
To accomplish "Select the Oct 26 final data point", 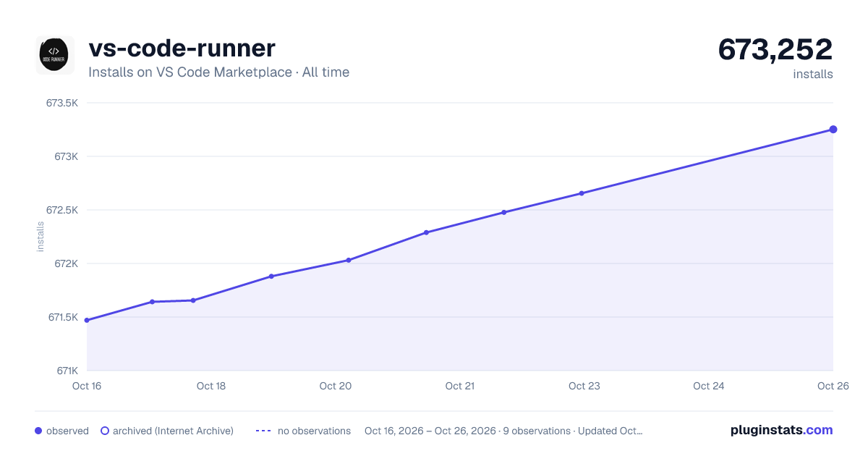I will (x=833, y=130).
